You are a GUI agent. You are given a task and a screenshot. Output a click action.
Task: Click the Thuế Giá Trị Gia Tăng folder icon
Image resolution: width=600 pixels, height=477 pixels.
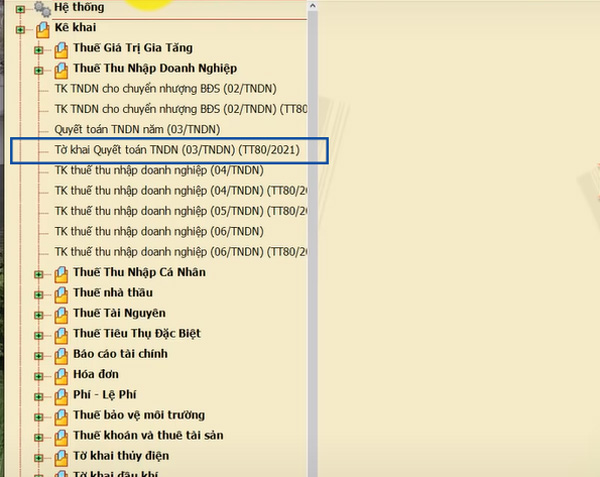tap(60, 49)
